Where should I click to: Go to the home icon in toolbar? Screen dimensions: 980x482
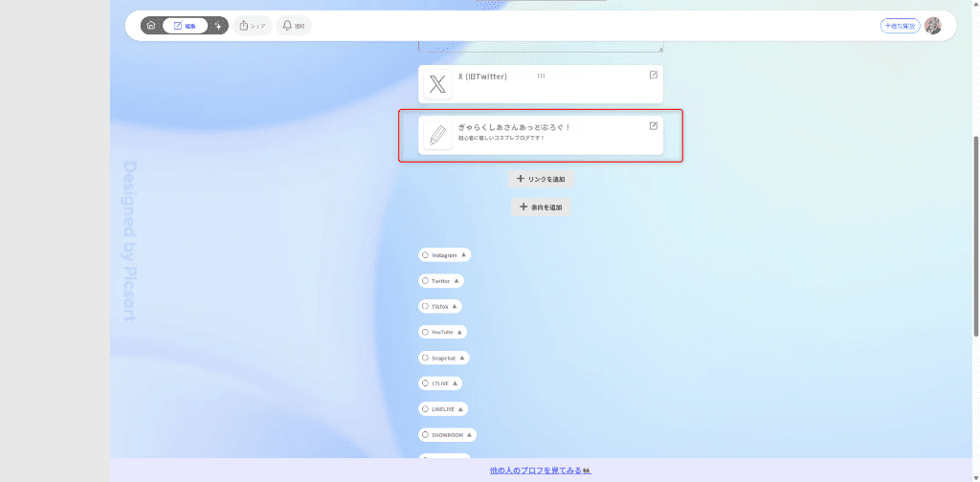151,26
